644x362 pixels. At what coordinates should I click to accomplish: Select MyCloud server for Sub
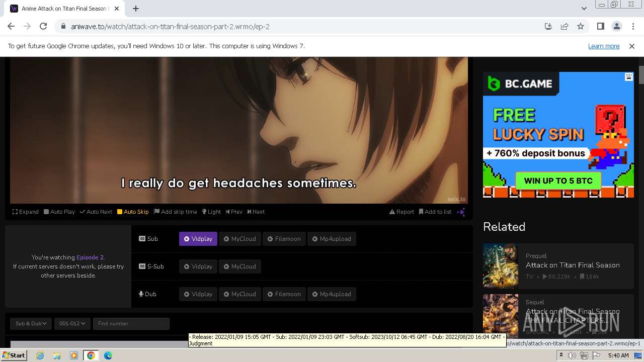(240, 239)
